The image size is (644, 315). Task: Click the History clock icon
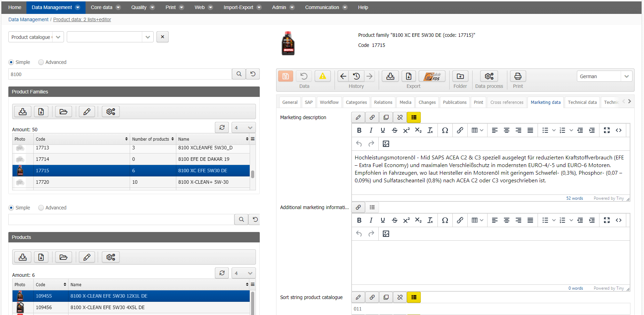point(356,76)
